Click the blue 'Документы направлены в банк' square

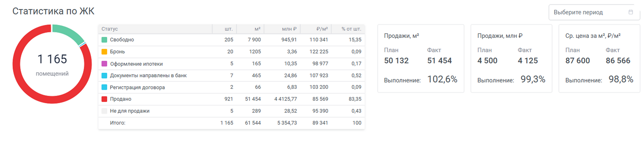tap(104, 76)
